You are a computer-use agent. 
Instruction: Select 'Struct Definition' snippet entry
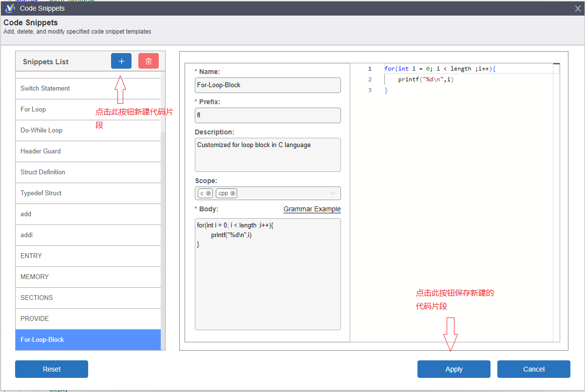click(x=88, y=172)
